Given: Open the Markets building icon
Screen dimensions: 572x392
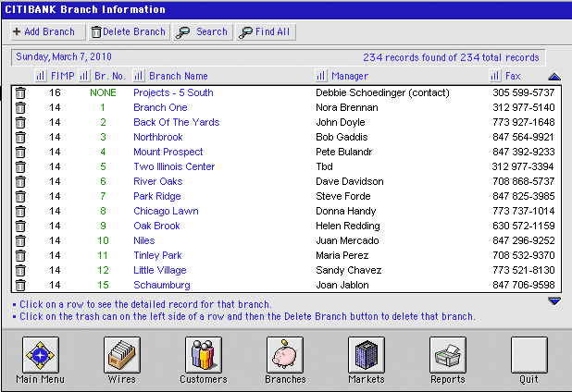Looking at the screenshot, I should pos(367,355).
